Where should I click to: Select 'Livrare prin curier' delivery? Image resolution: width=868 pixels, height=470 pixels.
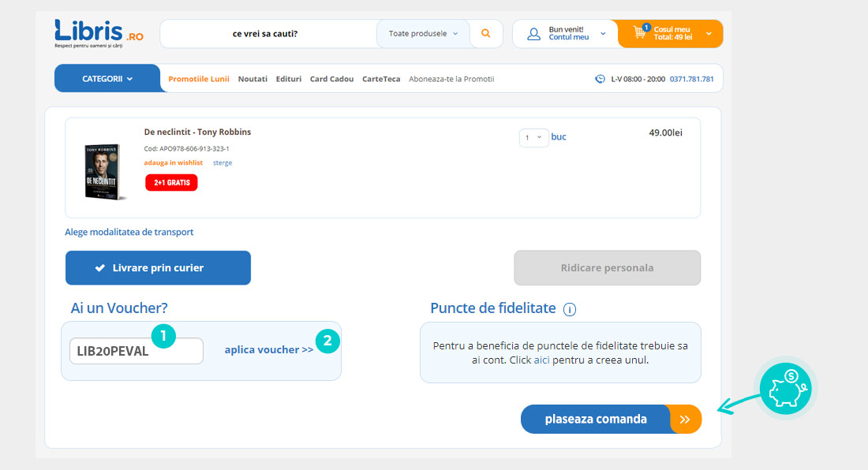pyautogui.click(x=159, y=267)
